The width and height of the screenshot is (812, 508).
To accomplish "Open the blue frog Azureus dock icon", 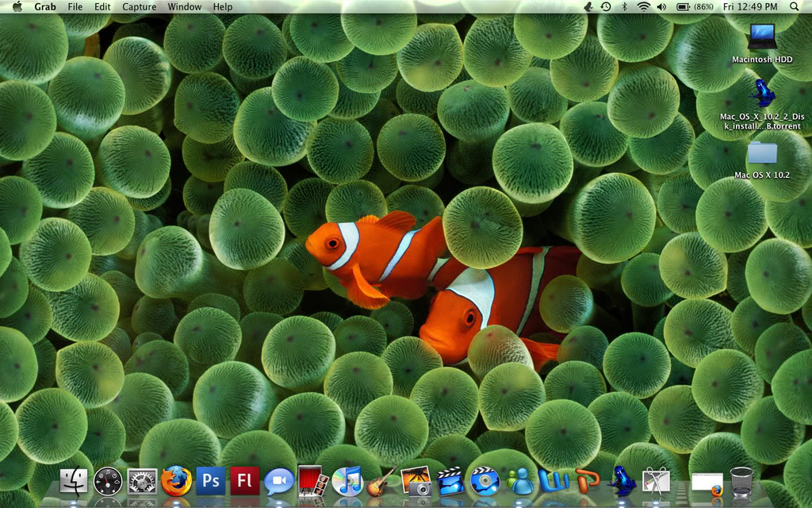I will 622,481.
